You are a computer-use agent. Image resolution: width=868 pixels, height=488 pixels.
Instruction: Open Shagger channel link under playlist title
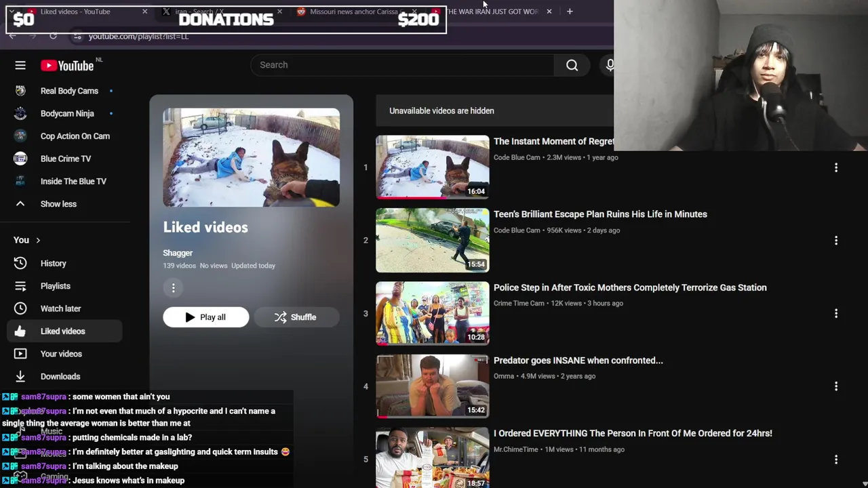[x=178, y=253]
